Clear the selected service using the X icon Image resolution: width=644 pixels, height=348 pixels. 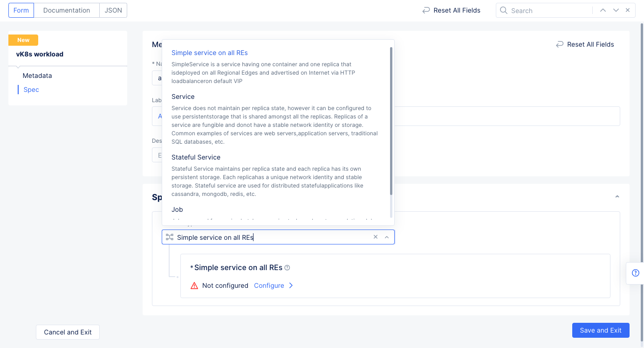pos(376,237)
